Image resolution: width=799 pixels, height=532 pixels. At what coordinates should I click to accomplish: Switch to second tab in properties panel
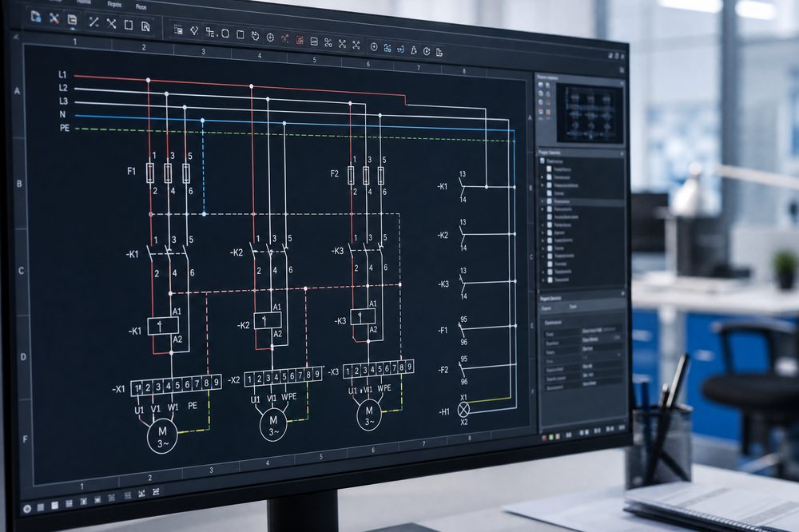point(573,307)
